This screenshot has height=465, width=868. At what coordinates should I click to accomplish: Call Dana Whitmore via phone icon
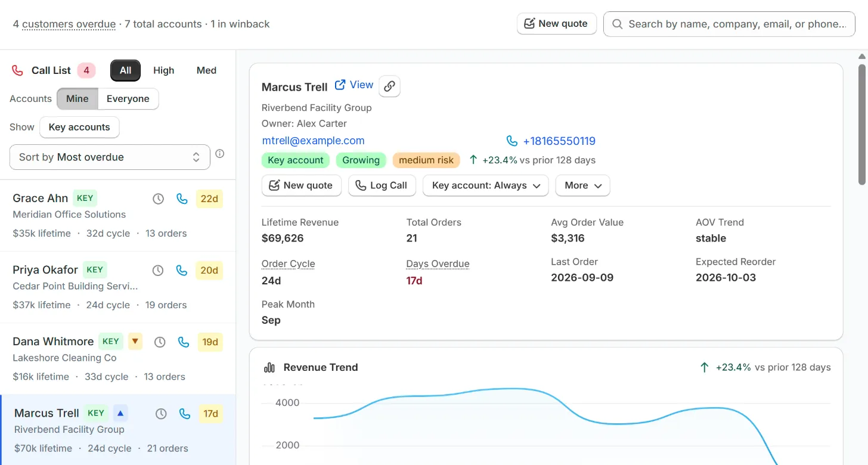184,342
